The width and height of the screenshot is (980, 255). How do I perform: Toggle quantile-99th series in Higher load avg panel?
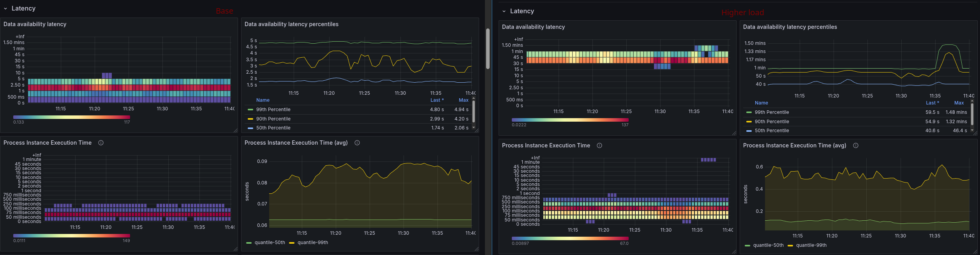click(811, 245)
